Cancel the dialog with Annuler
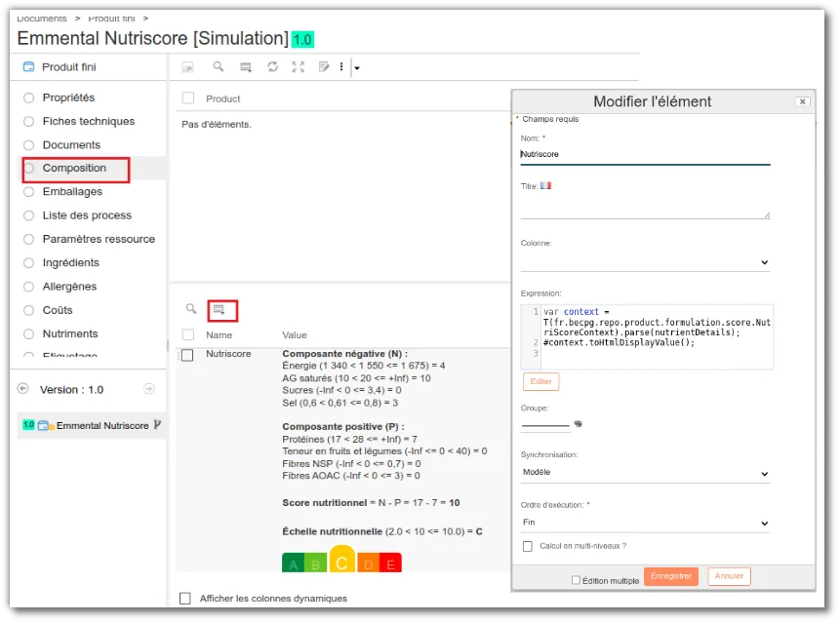 click(729, 576)
